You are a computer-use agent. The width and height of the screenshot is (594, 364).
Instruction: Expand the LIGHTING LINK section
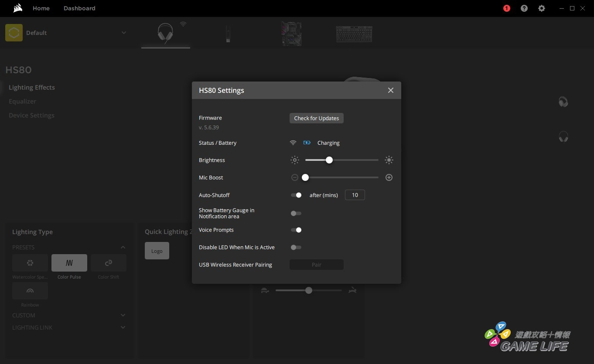coord(123,327)
